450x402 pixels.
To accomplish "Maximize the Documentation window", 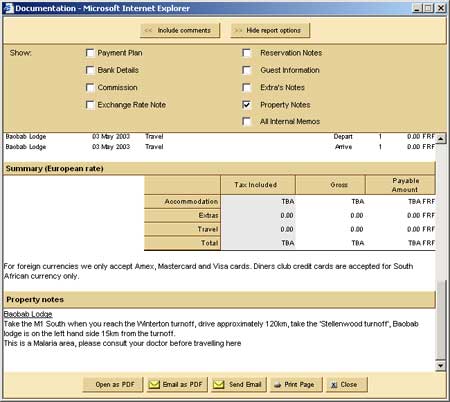I will click(x=429, y=8).
